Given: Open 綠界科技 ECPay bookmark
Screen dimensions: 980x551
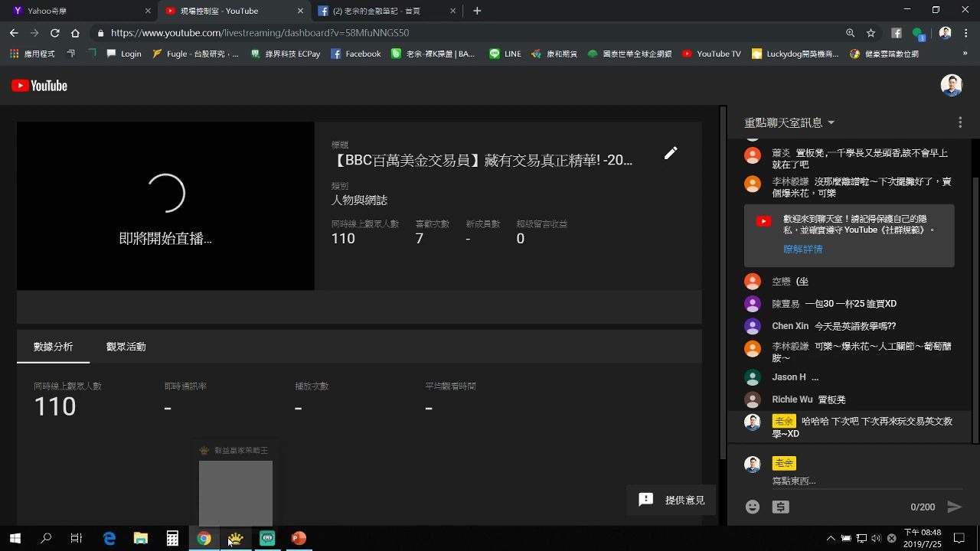Looking at the screenshot, I should (286, 54).
